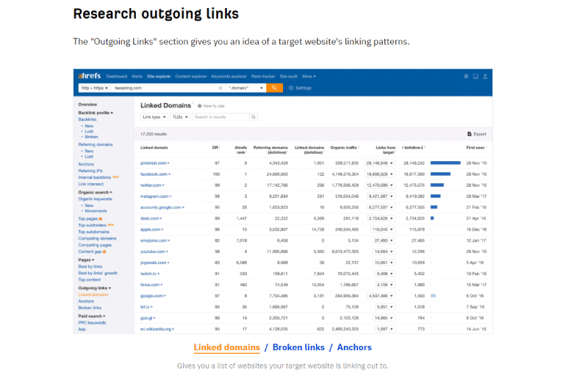Open Top content in sidebar

89,280
